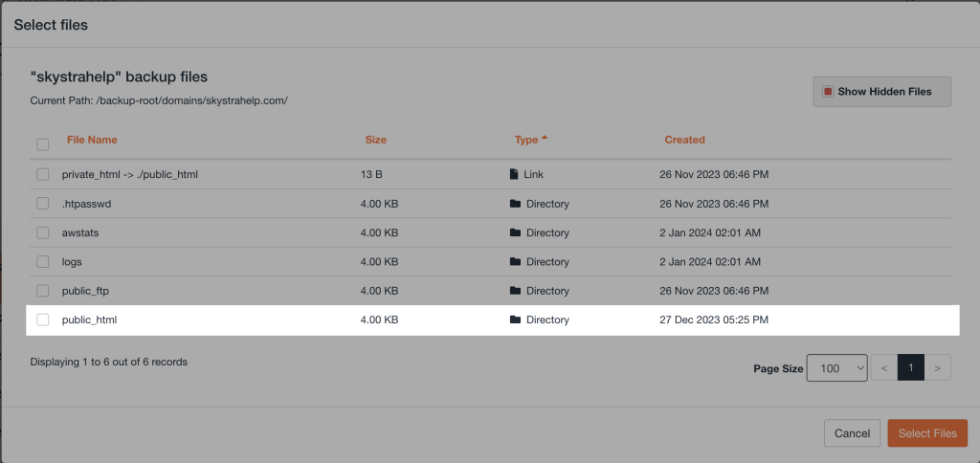980x463 pixels.
Task: Open the public_html directory name
Action: coord(89,320)
